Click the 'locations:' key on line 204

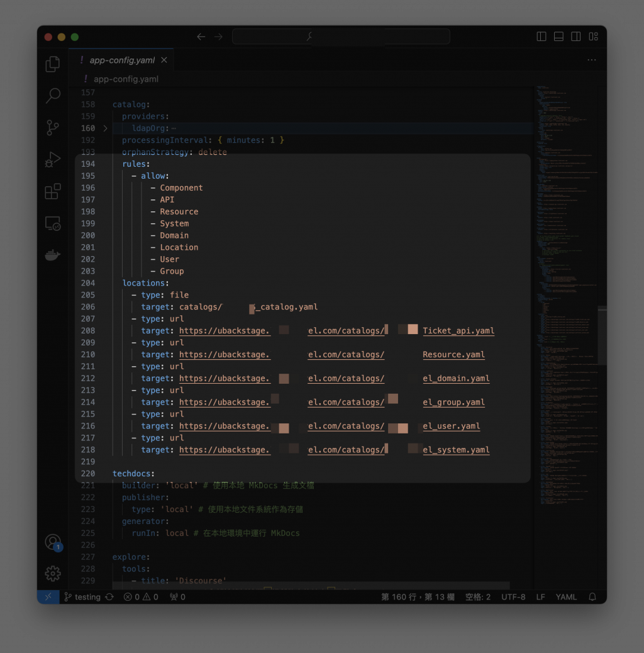(145, 283)
